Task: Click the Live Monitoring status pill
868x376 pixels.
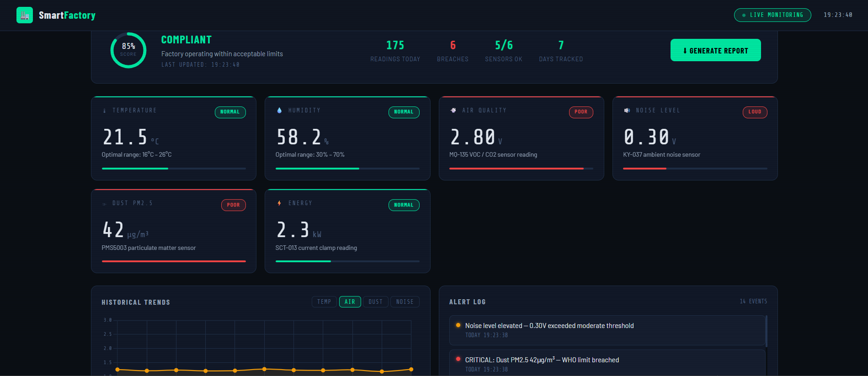Action: click(x=772, y=15)
